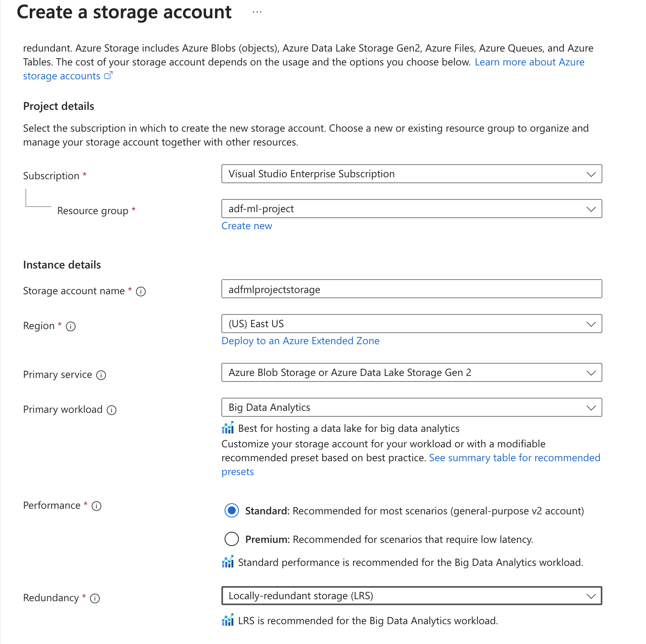Click Create new resource group link
Screen dimensions: 646x644
point(247,226)
